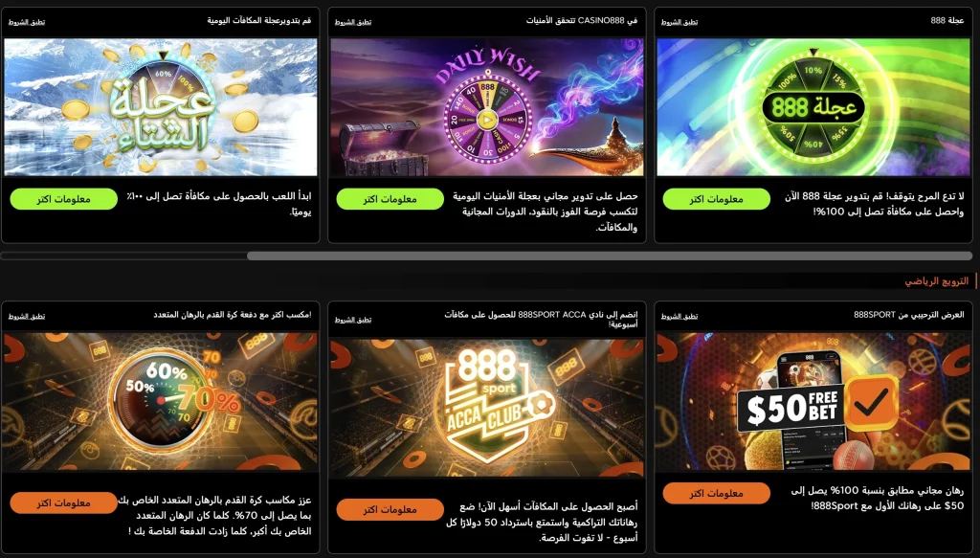The width and height of the screenshot is (980, 558).
Task: Click the orange checkmark on $50 Free Bet banner
Action: click(x=872, y=403)
